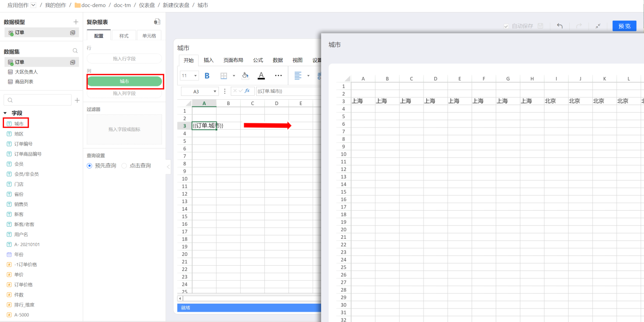Open the 插入 ribbon tab
644x322 pixels.
click(x=209, y=60)
